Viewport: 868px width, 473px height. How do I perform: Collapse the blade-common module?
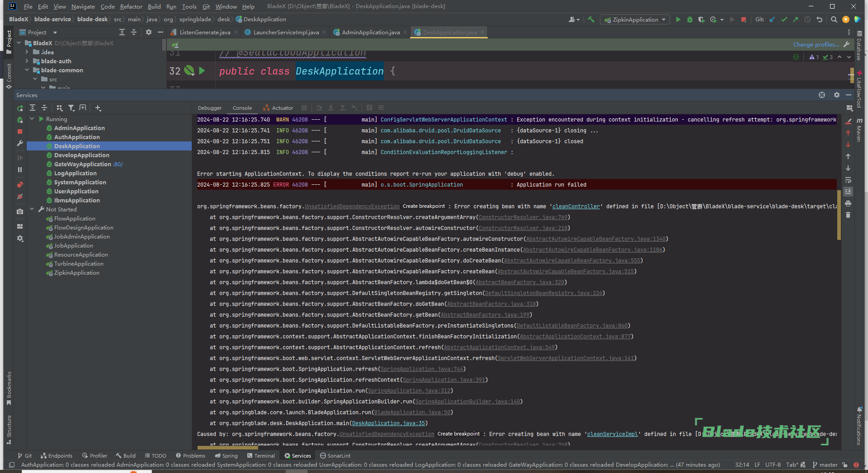pos(27,70)
